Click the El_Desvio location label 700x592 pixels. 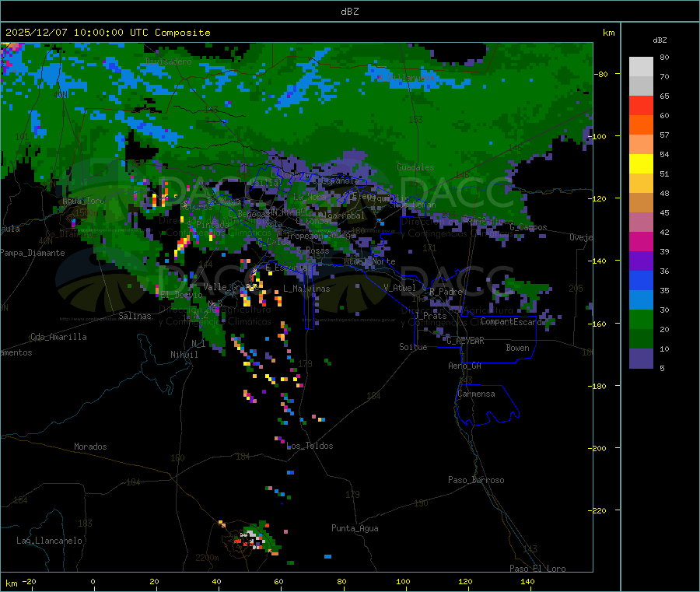181,295
